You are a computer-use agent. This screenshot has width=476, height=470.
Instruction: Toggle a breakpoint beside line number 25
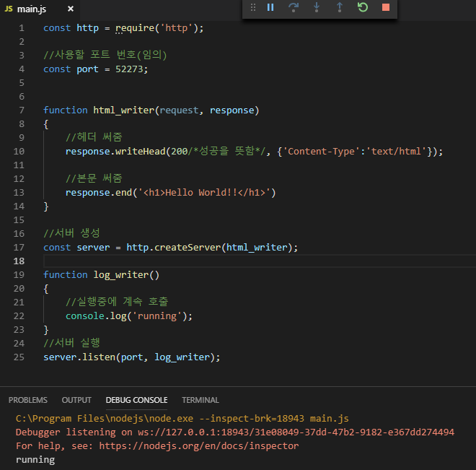pyautogui.click(x=7, y=357)
